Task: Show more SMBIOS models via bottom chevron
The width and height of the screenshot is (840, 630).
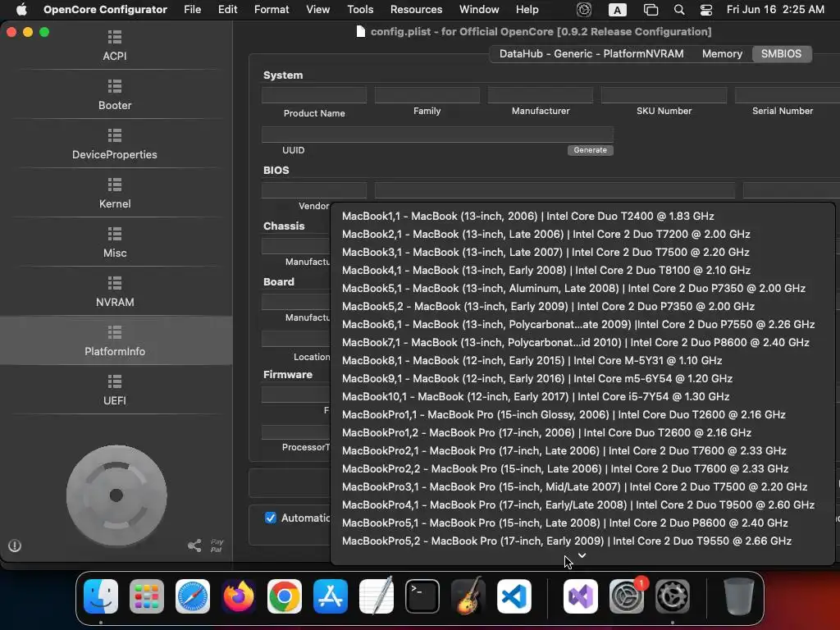Action: coord(582,555)
